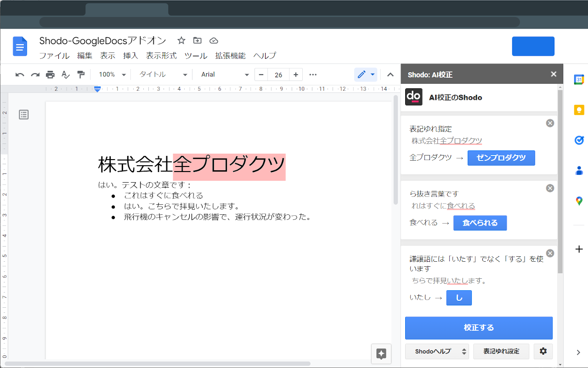Open the ヘルプ menu
588x368 pixels.
tap(265, 56)
